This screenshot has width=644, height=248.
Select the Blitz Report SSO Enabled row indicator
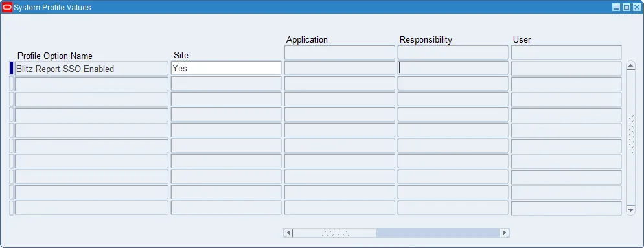(12, 68)
